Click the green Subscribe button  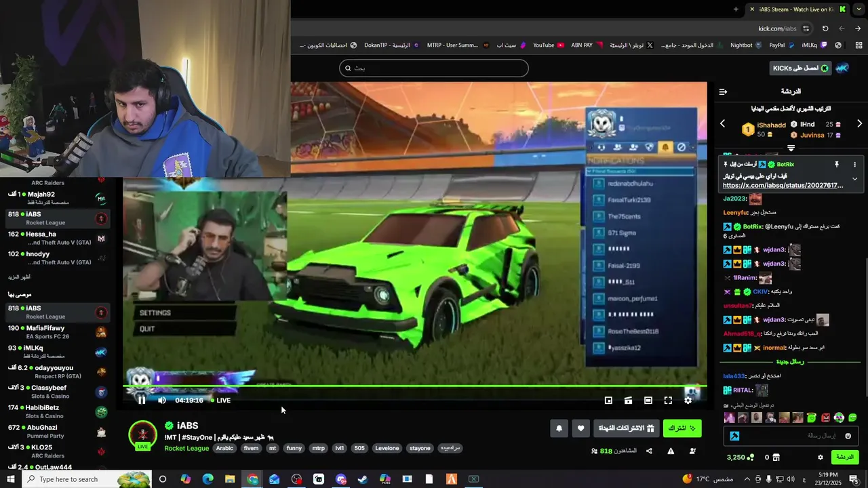coord(682,428)
